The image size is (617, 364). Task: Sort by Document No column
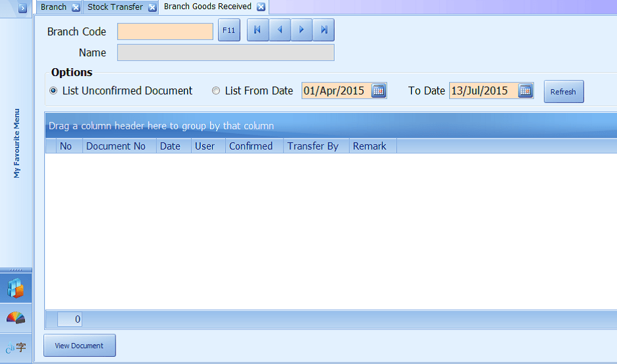(119, 146)
